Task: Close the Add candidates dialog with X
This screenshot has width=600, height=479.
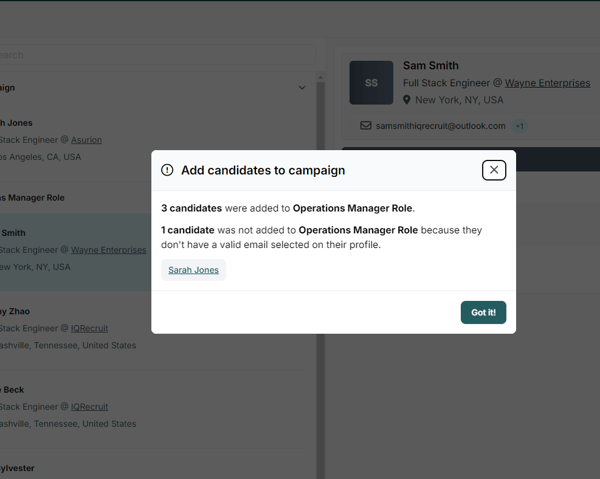Action: click(x=494, y=170)
